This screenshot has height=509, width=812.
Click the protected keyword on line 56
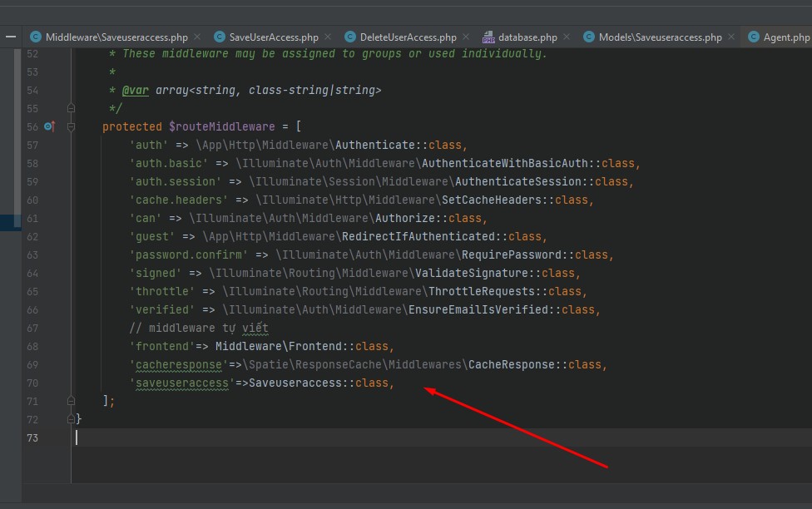click(x=132, y=127)
